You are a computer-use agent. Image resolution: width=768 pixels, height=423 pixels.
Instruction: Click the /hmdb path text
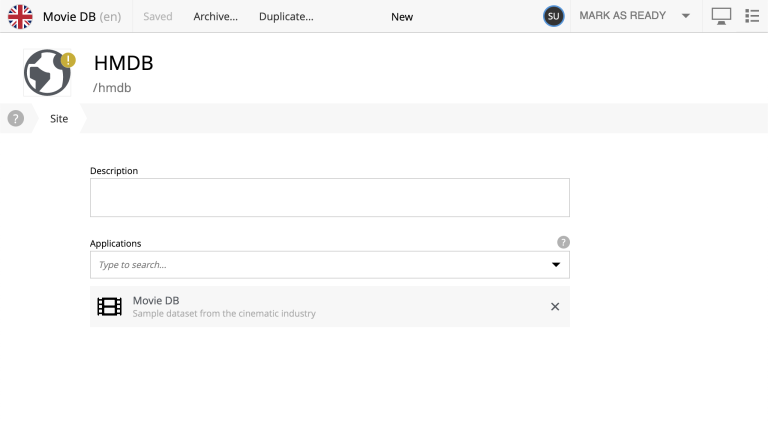pyautogui.click(x=112, y=88)
